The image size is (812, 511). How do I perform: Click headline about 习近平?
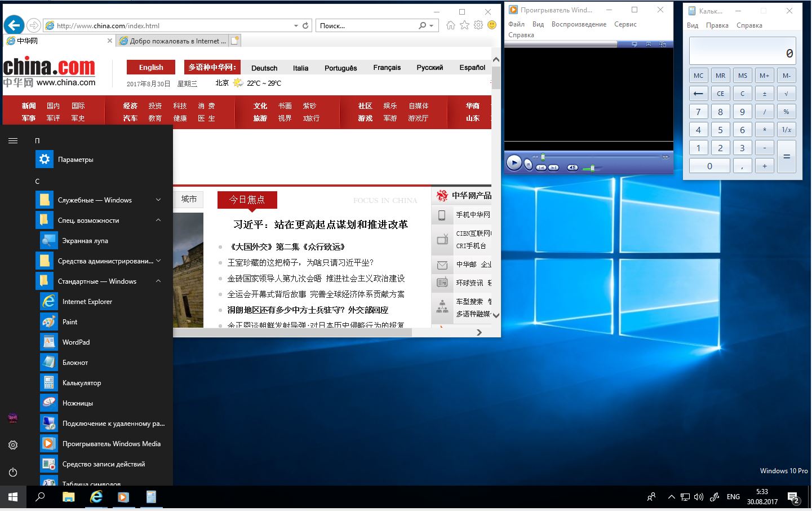(321, 224)
